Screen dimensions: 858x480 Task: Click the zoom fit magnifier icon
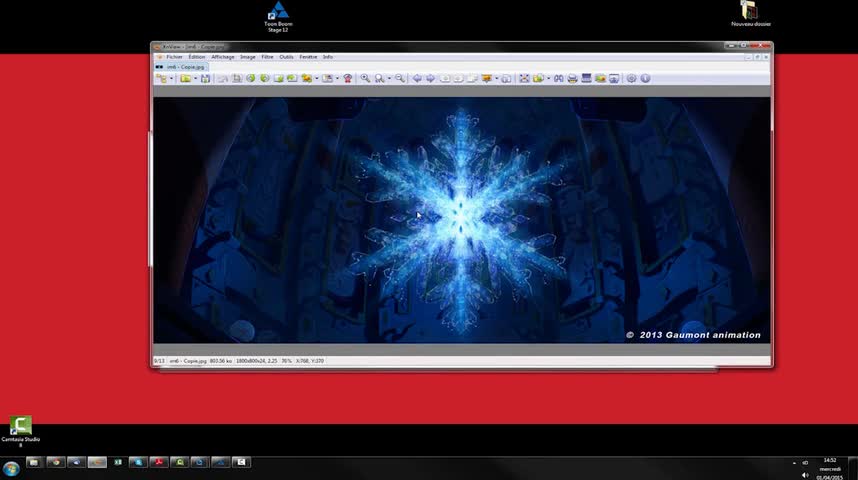coord(379,79)
